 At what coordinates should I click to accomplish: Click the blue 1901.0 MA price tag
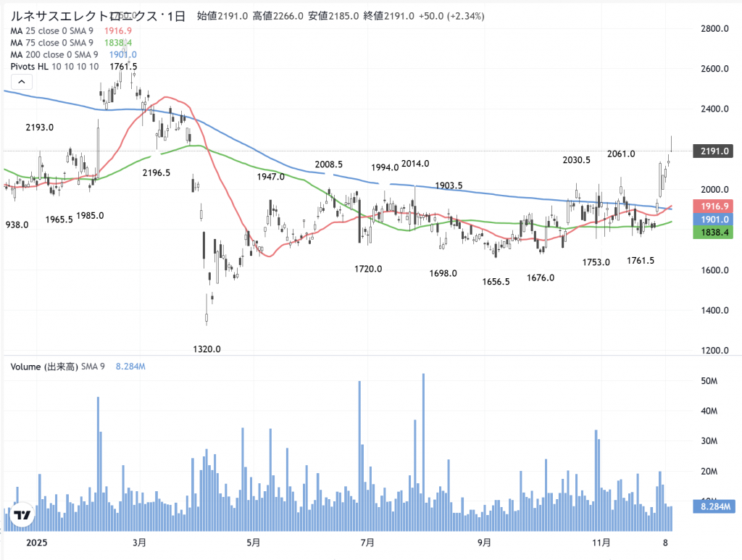pos(713,219)
